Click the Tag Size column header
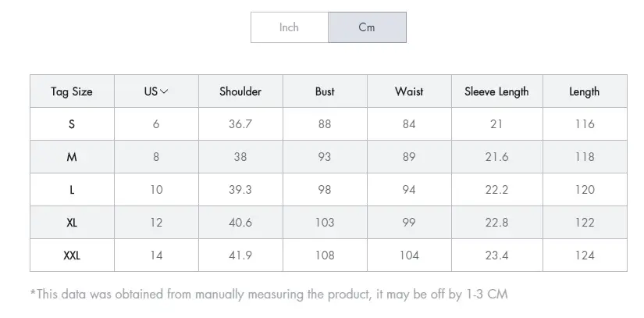Image resolution: width=644 pixels, height=318 pixels. click(x=72, y=91)
